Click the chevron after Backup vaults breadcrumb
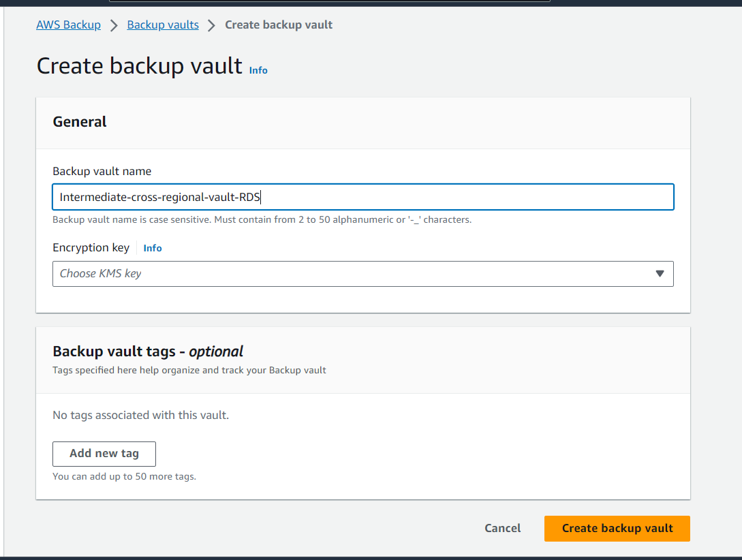Screen dimensions: 742x560 211,26
